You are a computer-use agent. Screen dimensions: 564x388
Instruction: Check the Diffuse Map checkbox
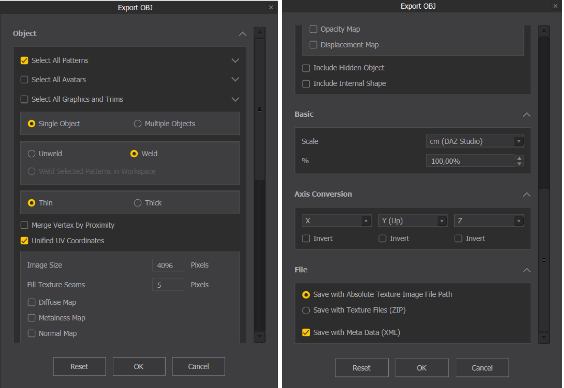(31, 302)
